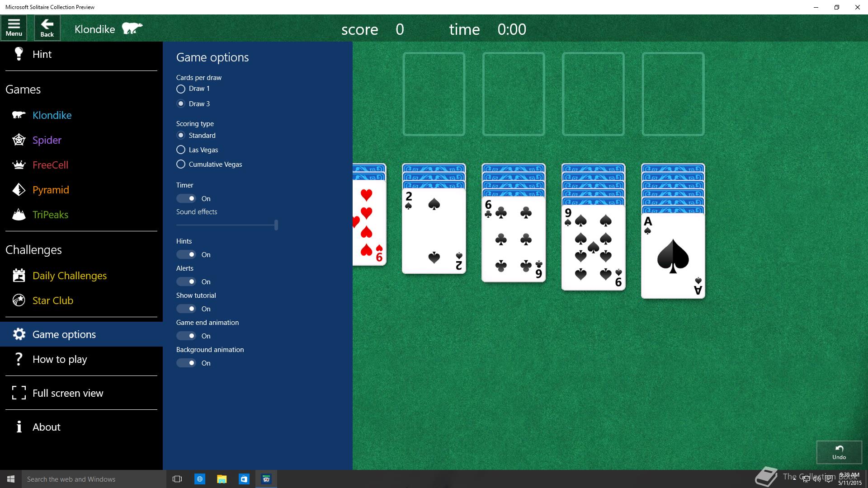This screenshot has width=868, height=488.
Task: Toggle the Background animation switch
Action: click(186, 363)
